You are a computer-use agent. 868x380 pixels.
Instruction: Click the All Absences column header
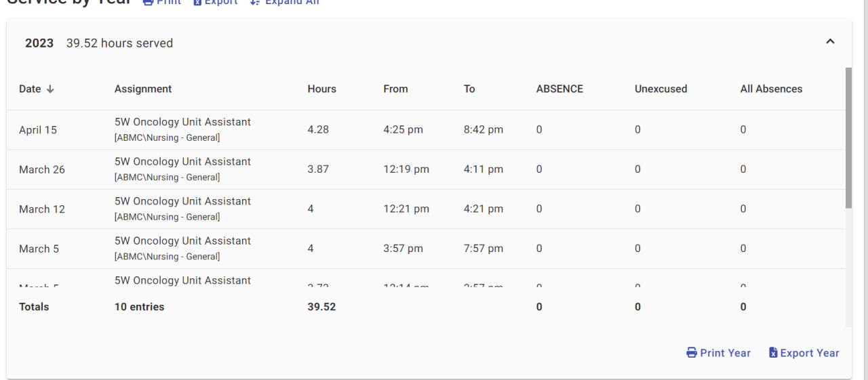[x=771, y=89]
